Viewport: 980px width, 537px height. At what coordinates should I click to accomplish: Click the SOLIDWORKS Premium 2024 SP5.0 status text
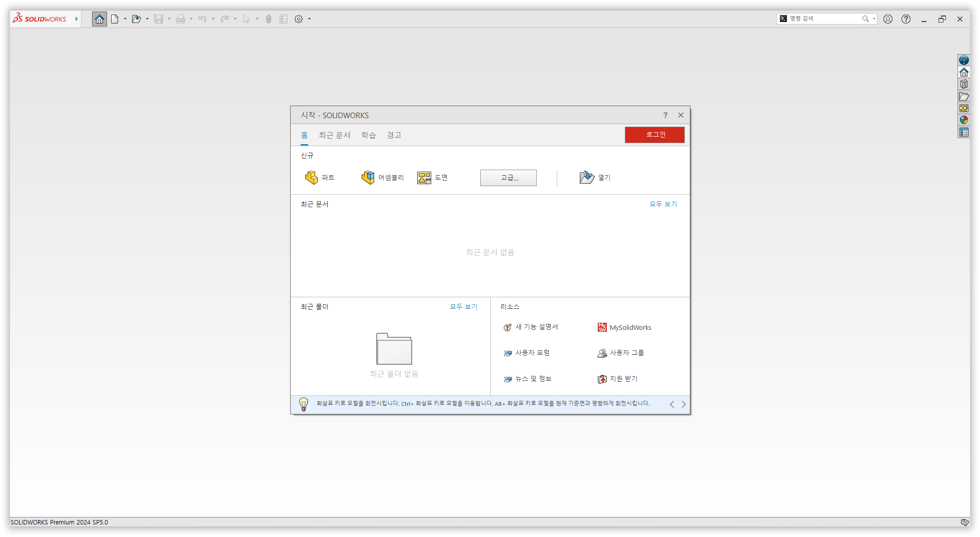click(x=59, y=522)
